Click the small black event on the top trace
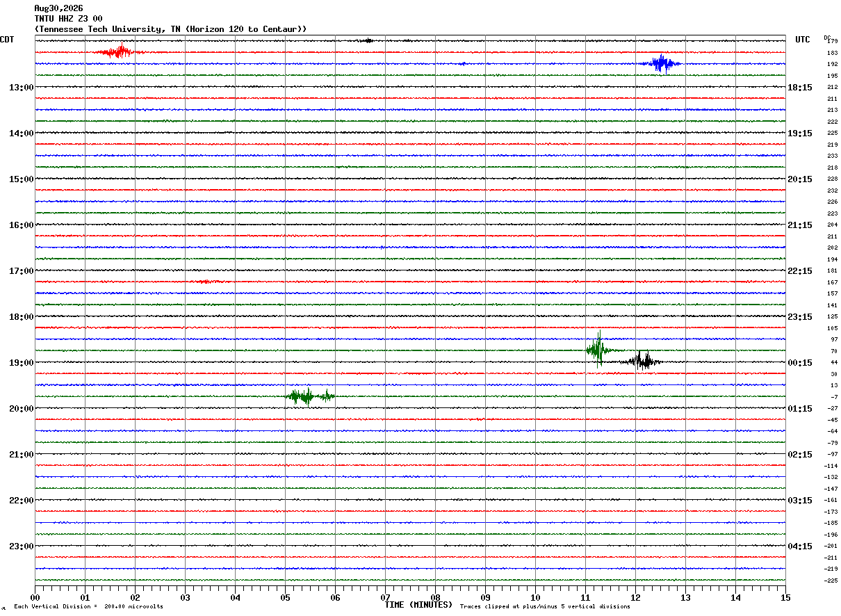This screenshot has height=616, width=841. [368, 40]
